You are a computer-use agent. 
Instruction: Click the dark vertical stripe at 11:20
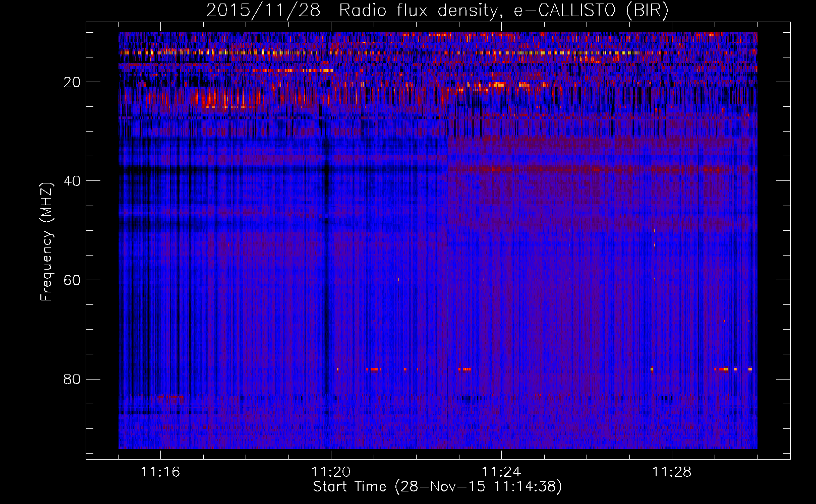pos(327,252)
